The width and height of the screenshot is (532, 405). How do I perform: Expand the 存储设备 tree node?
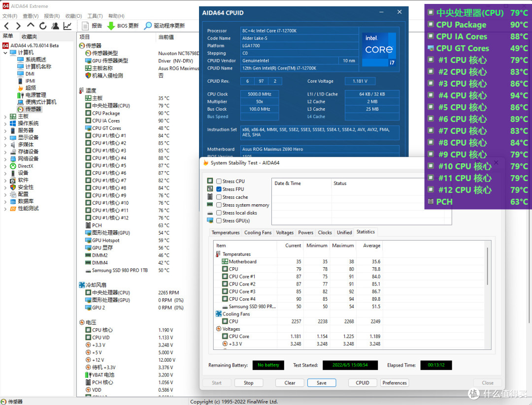[5, 152]
